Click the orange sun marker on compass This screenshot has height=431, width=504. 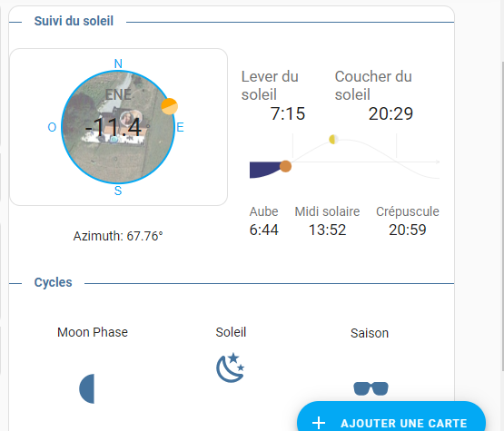(170, 107)
